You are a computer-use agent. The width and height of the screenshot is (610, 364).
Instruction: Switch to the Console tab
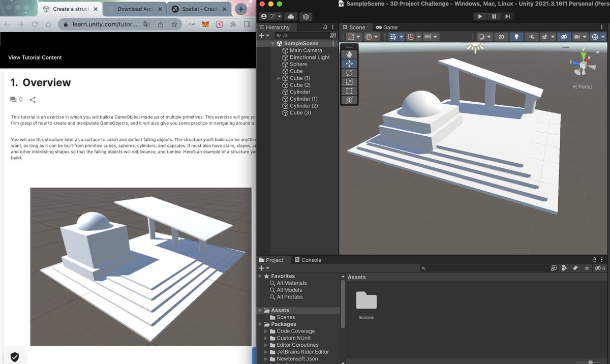(308, 260)
